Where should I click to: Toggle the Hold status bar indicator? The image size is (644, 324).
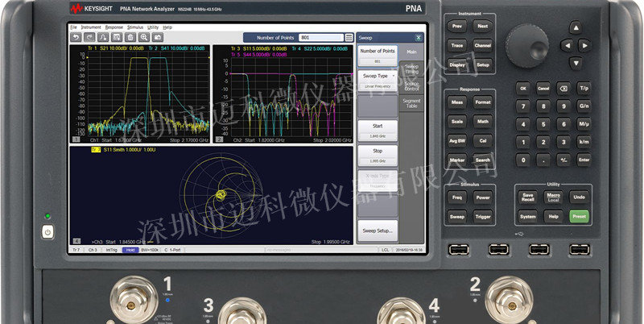point(130,250)
